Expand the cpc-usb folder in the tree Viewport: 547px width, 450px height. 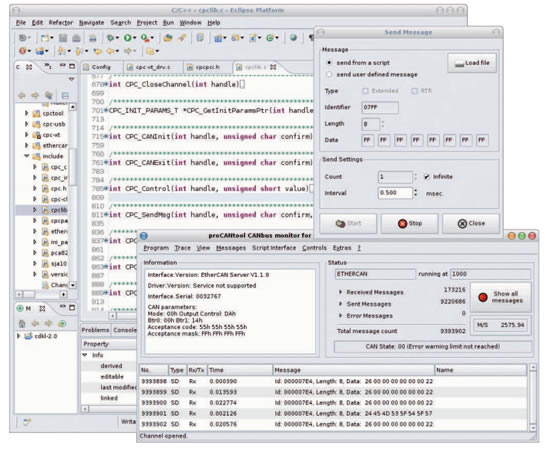point(27,124)
